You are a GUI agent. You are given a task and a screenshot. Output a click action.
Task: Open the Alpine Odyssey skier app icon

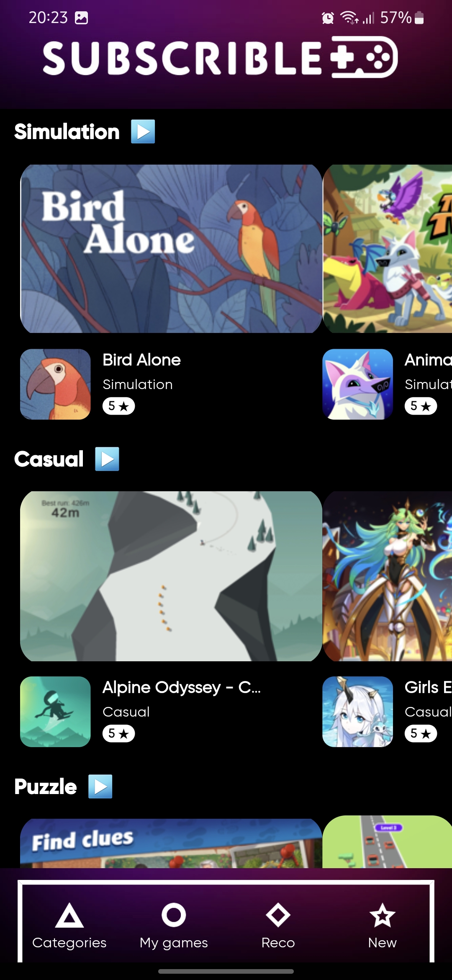[55, 712]
